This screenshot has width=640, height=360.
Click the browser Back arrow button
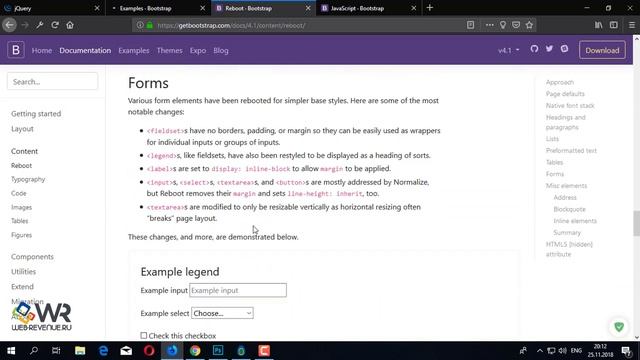tap(9, 25)
